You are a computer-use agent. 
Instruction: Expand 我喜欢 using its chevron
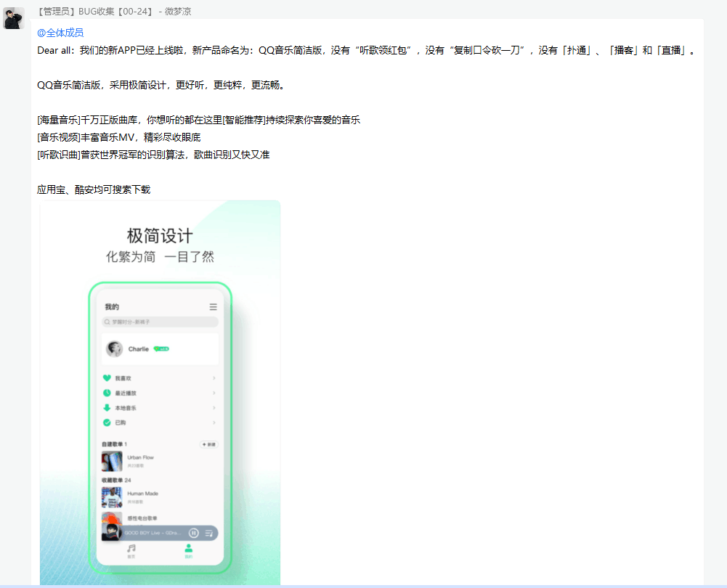coord(214,378)
